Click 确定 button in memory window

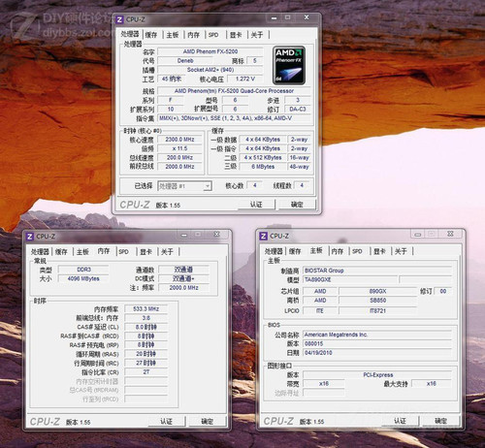[208, 421]
